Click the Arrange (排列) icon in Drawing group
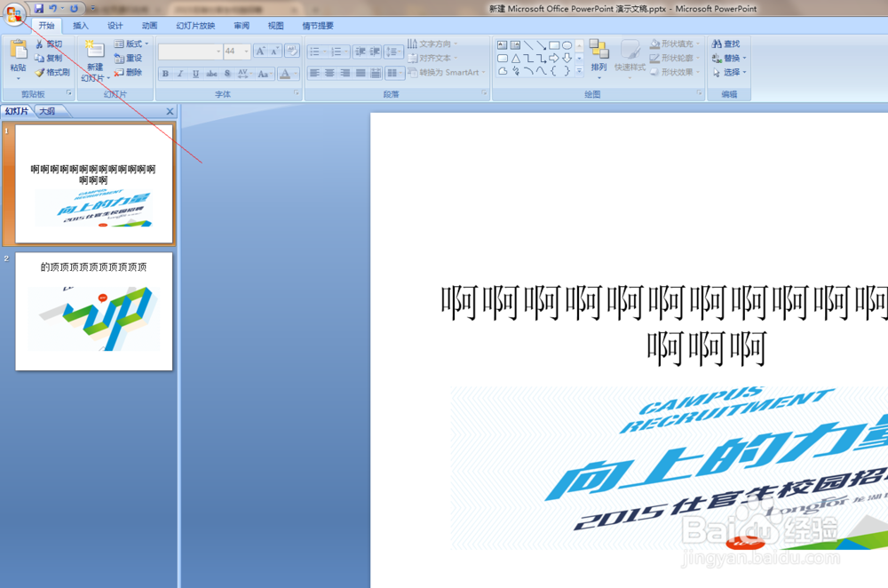This screenshot has height=588, width=888. [x=600, y=55]
